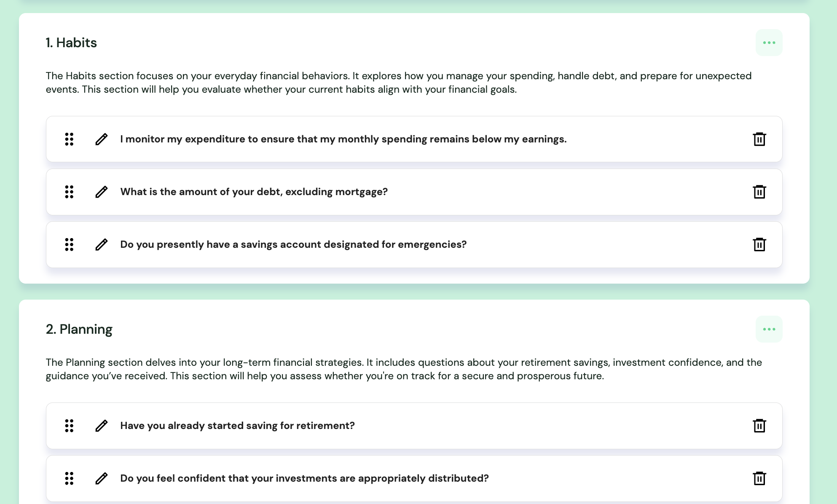
Task: Edit the investments distribution question
Action: [101, 478]
